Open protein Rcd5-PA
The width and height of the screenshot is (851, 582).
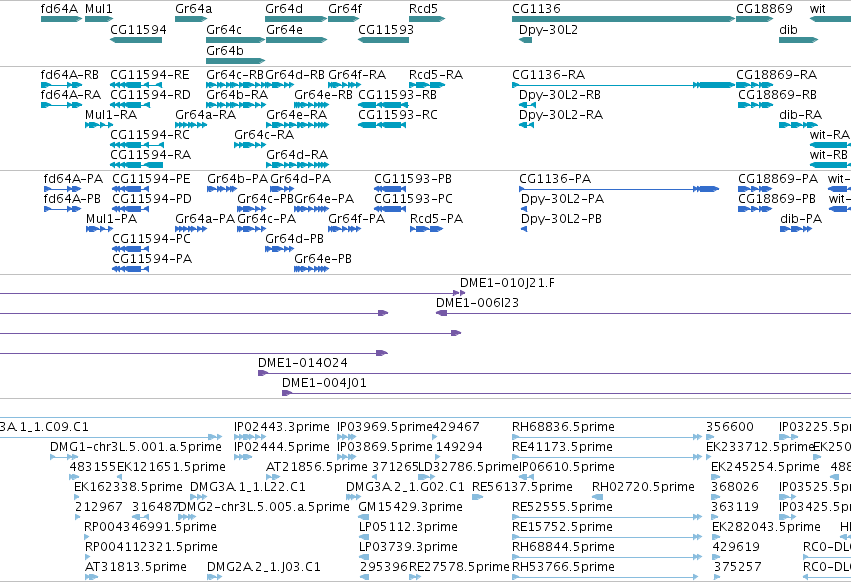pos(427,229)
